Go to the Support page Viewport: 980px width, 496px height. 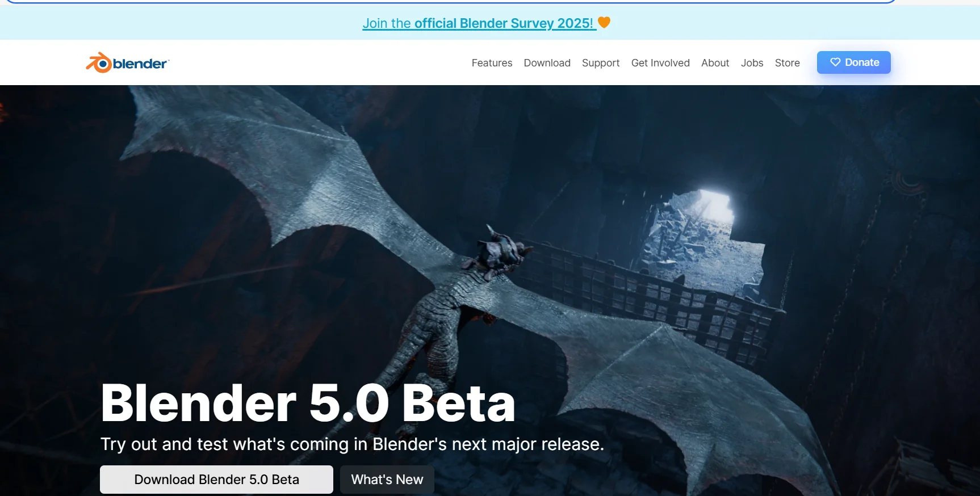601,63
